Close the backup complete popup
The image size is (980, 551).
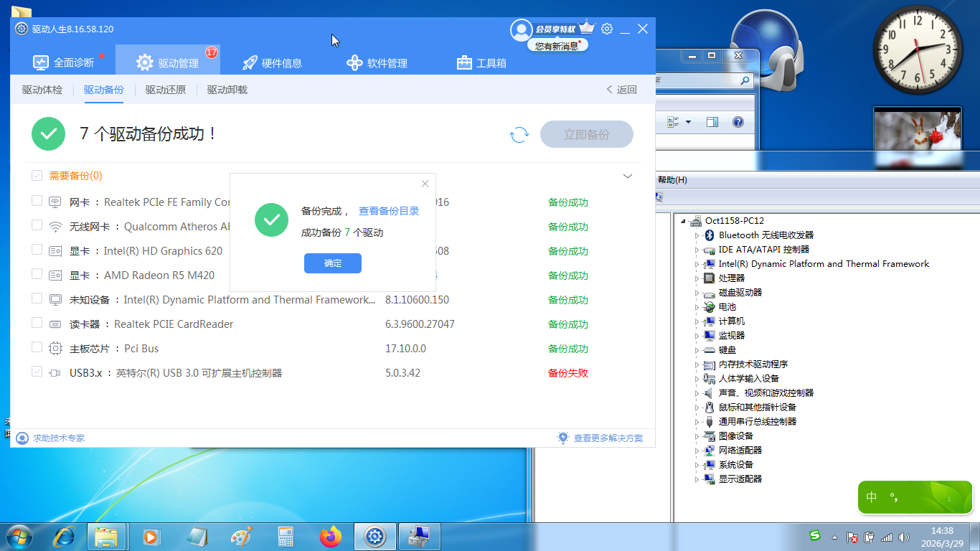tap(425, 184)
